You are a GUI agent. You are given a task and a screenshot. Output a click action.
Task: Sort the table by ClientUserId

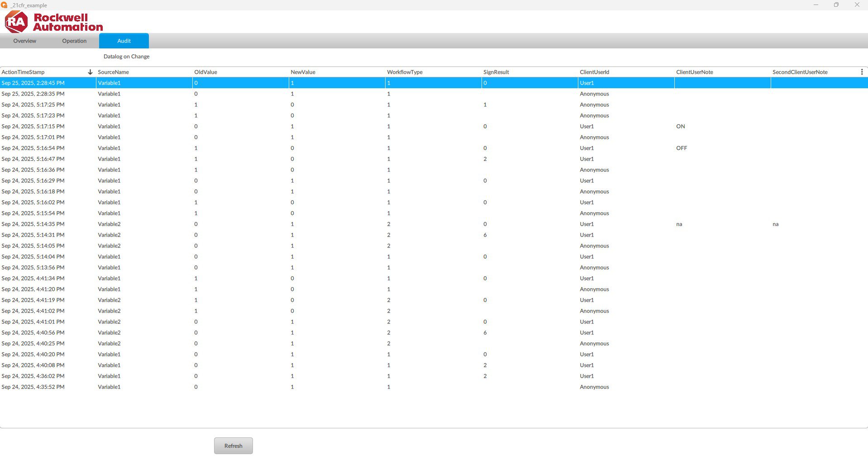594,71
